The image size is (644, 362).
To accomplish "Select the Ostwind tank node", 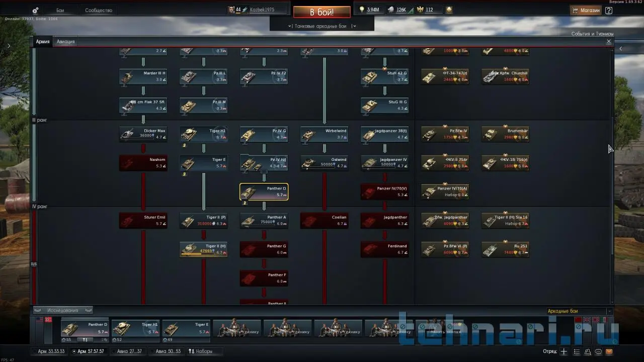I will coord(325,162).
